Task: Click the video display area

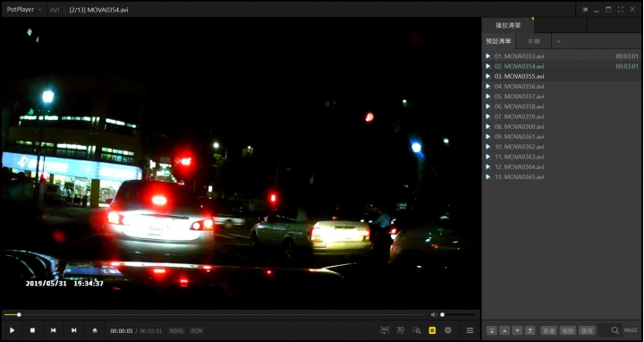Action: tap(241, 163)
